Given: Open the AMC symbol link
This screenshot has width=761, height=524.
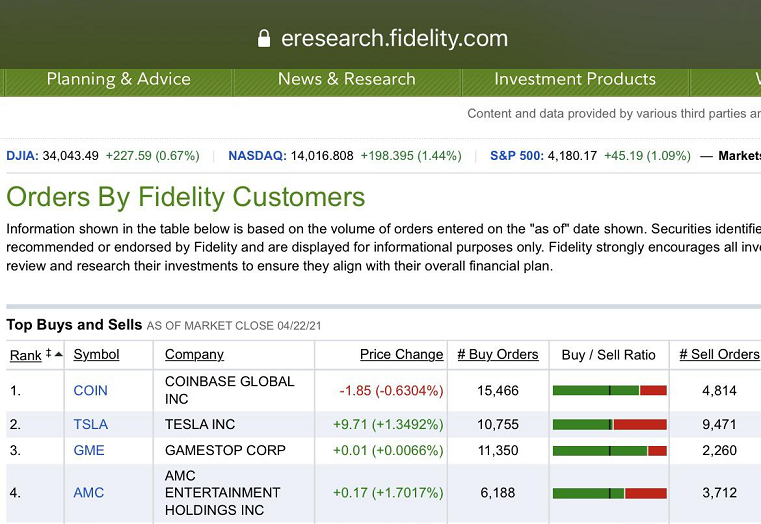Looking at the screenshot, I should pyautogui.click(x=88, y=493).
